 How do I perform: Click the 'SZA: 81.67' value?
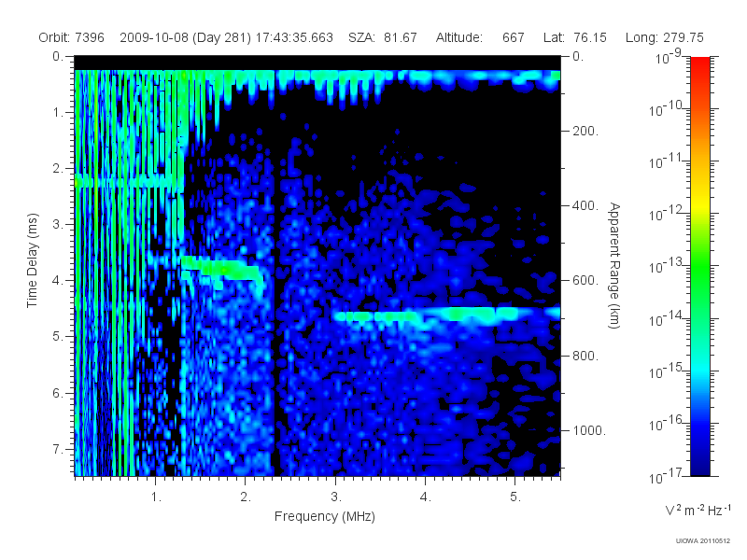(x=383, y=37)
